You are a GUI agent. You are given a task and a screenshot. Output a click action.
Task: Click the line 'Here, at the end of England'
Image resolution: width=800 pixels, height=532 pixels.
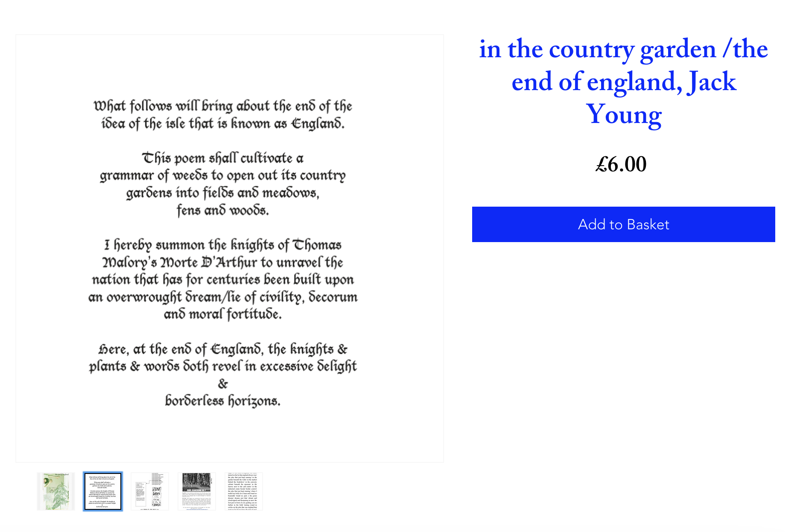[223, 350]
